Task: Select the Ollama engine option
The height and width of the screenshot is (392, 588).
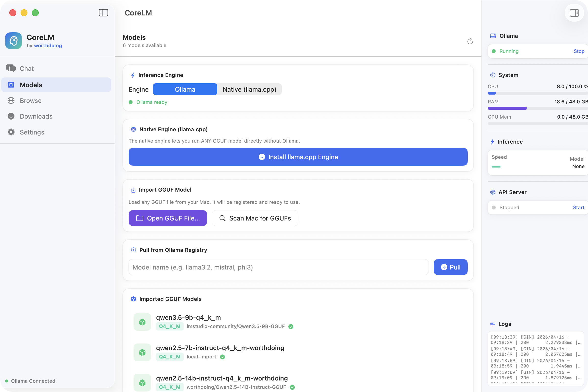Action: (185, 89)
